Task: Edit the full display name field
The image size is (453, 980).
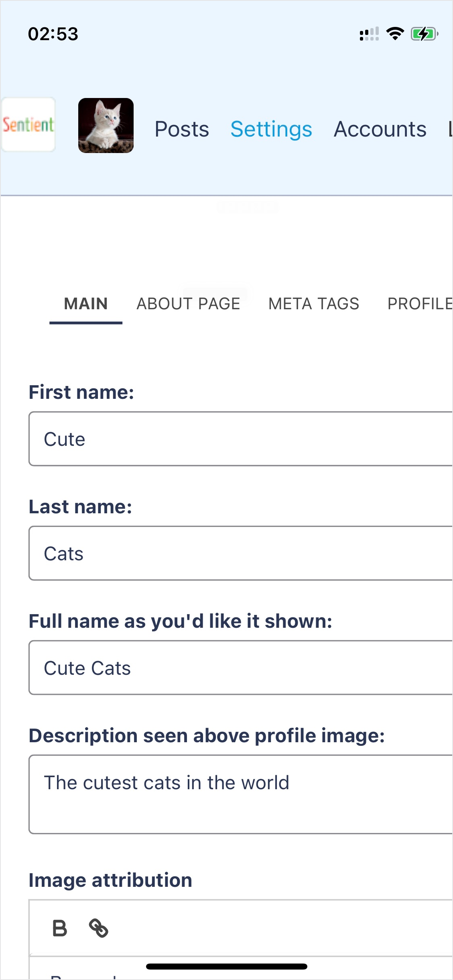Action: point(241,668)
